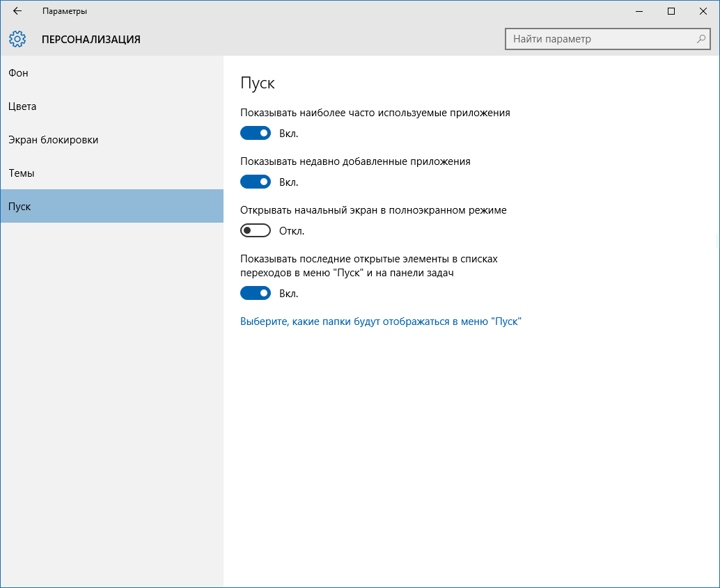Viewport: 720px width, 588px height.
Task: Maximize the Параметры window
Action: click(x=671, y=11)
